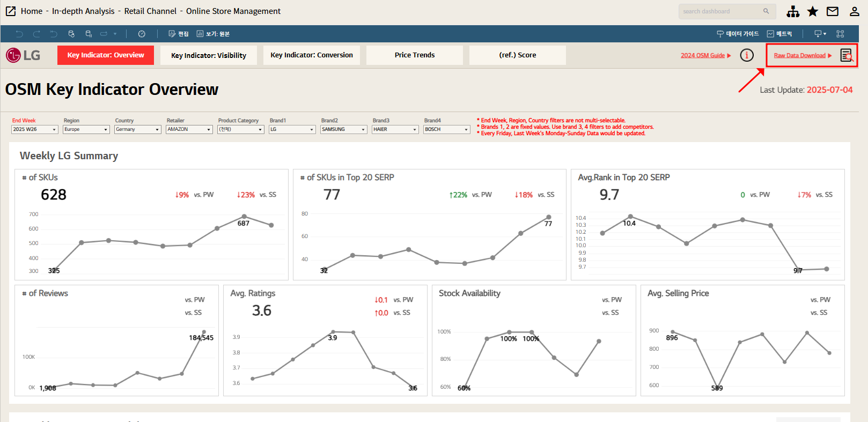Viewport: 868px width, 422px height.
Task: Expand the Retailer dropdown showing AMAZON
Action: [x=189, y=129]
